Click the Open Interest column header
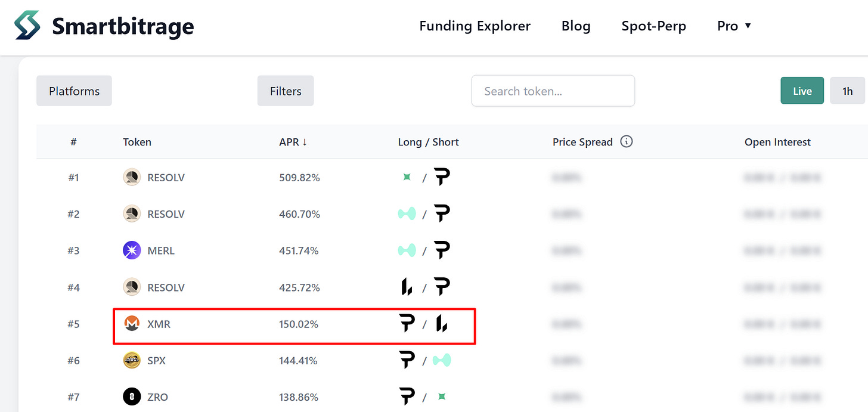868x412 pixels. (x=777, y=142)
